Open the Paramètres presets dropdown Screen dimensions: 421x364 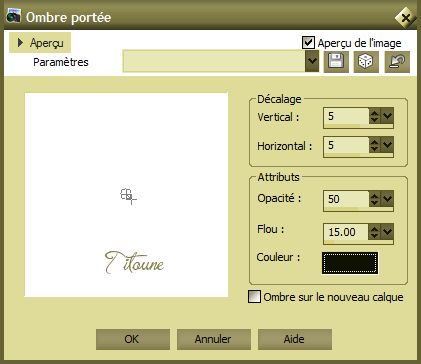pos(312,61)
